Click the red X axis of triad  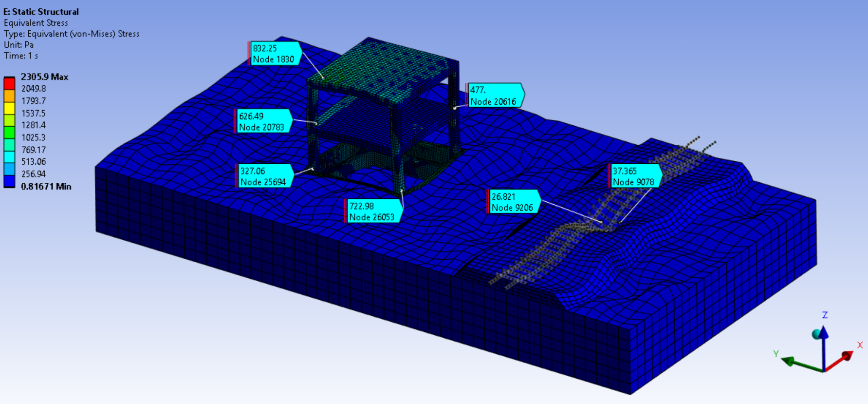click(x=839, y=361)
